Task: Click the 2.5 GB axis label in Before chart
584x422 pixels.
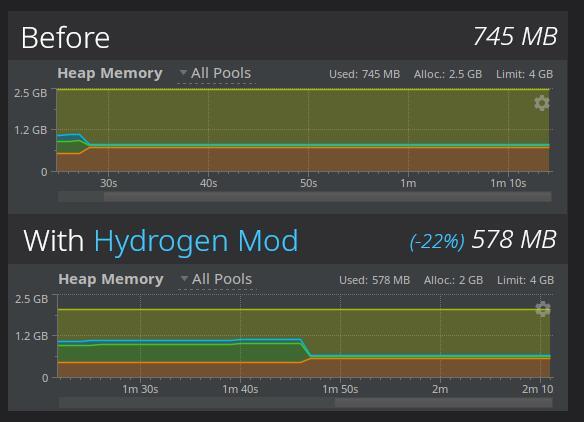Action: 31,93
